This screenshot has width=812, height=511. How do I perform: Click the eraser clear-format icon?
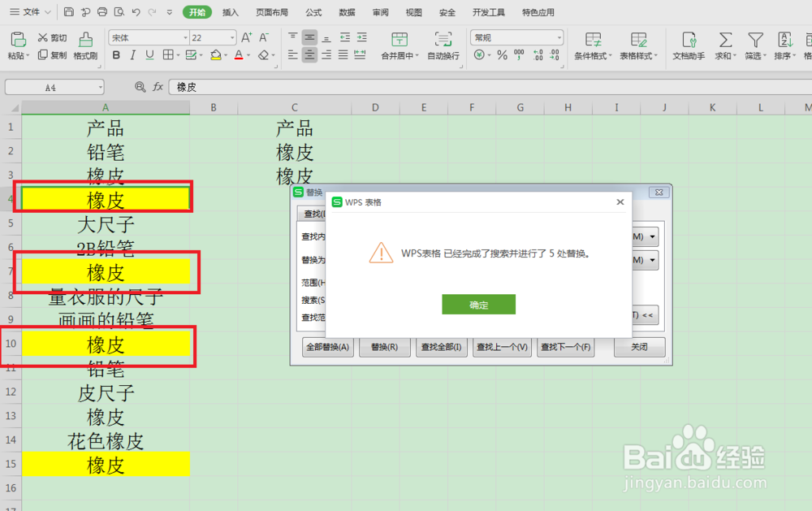(264, 55)
